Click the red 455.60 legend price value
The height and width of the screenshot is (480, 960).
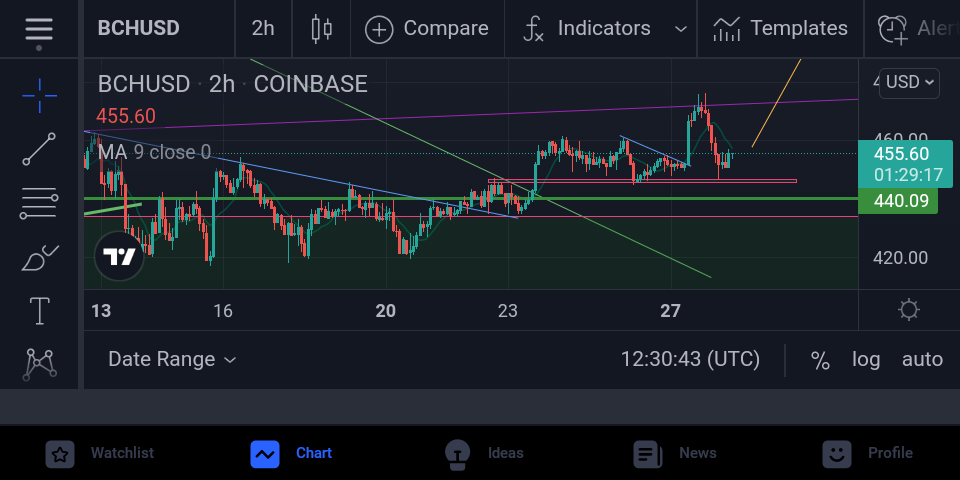(x=126, y=116)
